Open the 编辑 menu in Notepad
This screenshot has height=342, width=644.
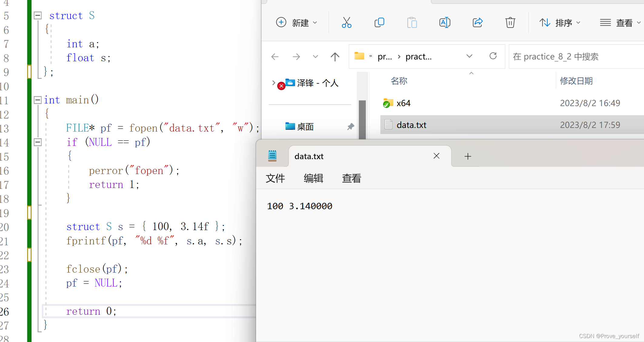313,178
